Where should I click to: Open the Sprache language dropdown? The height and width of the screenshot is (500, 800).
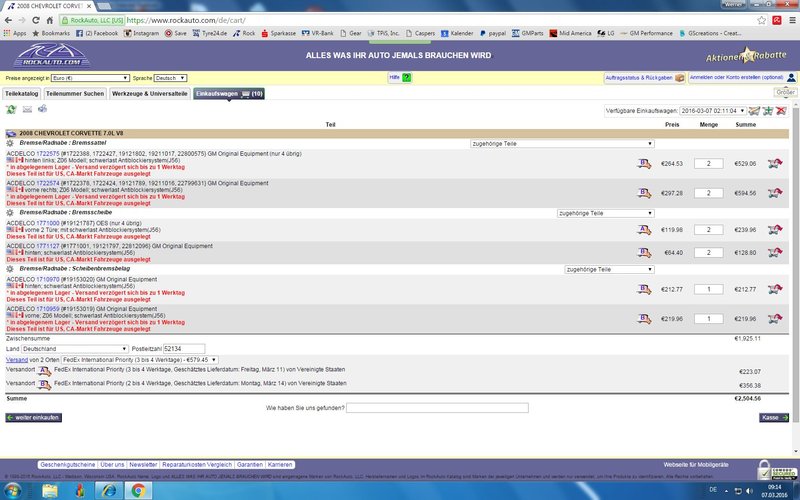[x=170, y=77]
